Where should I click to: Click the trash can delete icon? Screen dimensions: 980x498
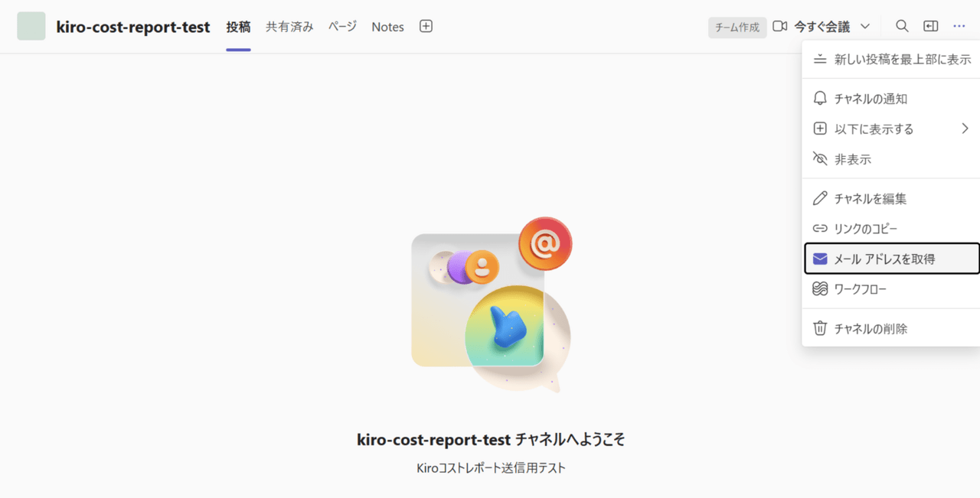pyautogui.click(x=820, y=328)
